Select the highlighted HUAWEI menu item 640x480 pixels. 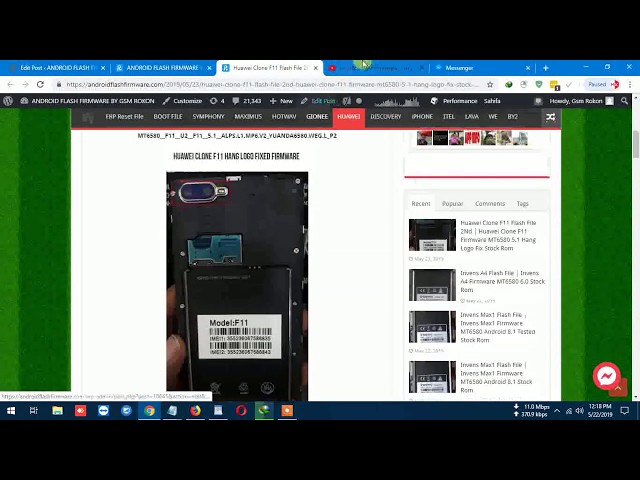349,118
